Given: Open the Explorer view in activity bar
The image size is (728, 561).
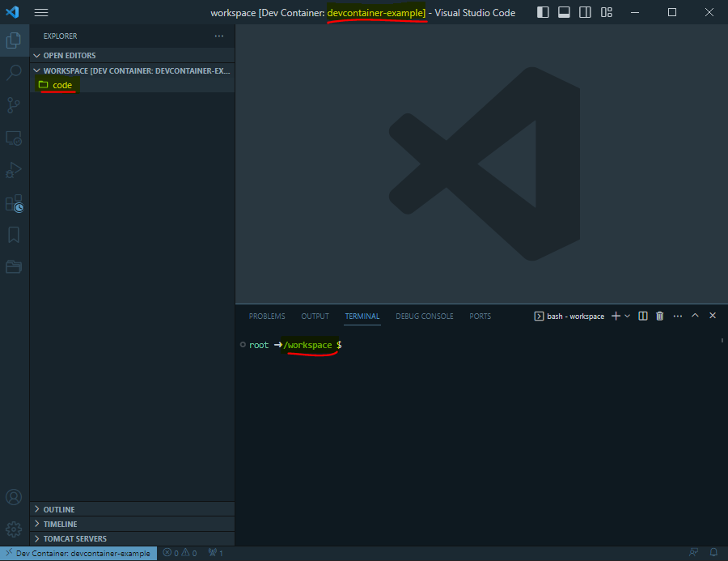Looking at the screenshot, I should tap(14, 40).
